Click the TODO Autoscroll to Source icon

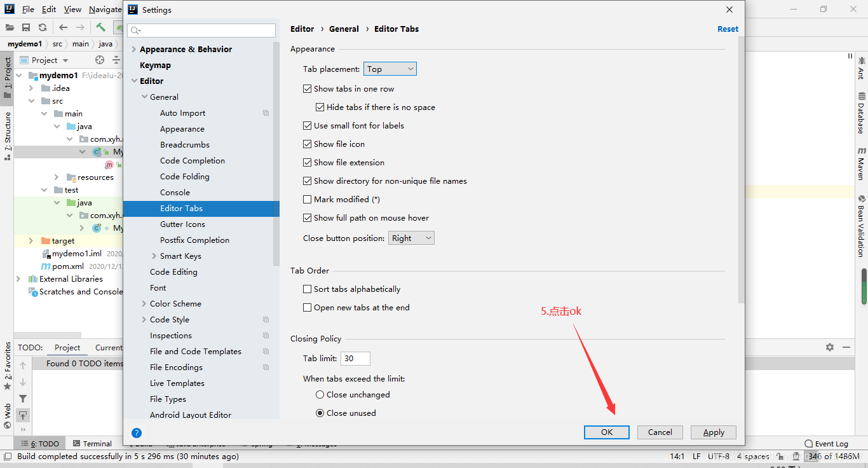(23, 415)
